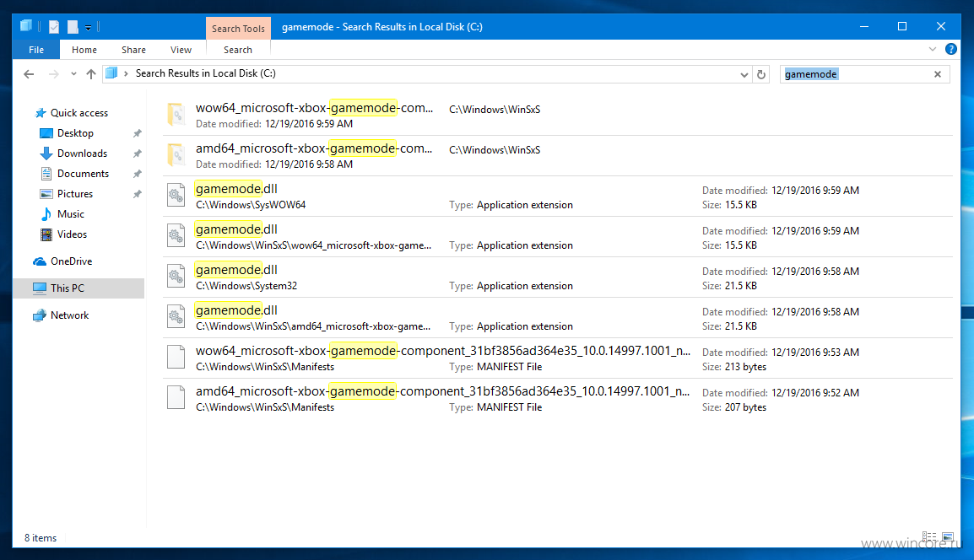
Task: Click the Size: 207 bytes text
Action: click(x=734, y=407)
